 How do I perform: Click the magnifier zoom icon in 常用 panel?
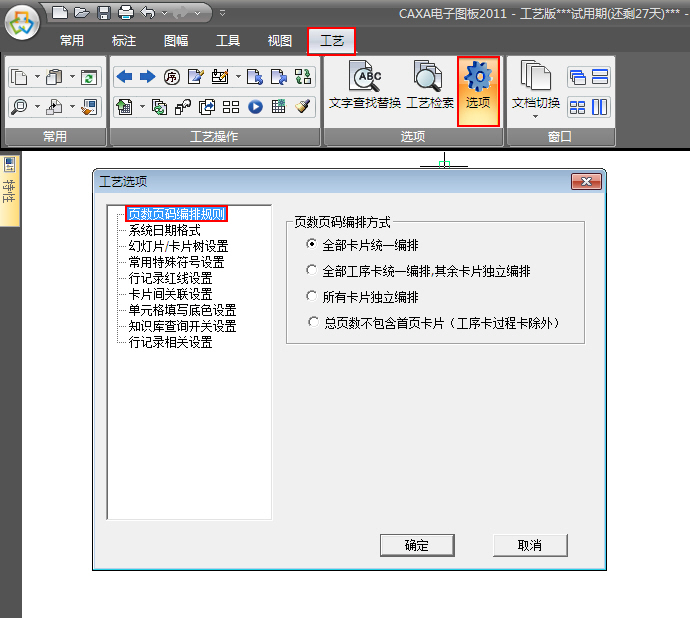pyautogui.click(x=19, y=107)
